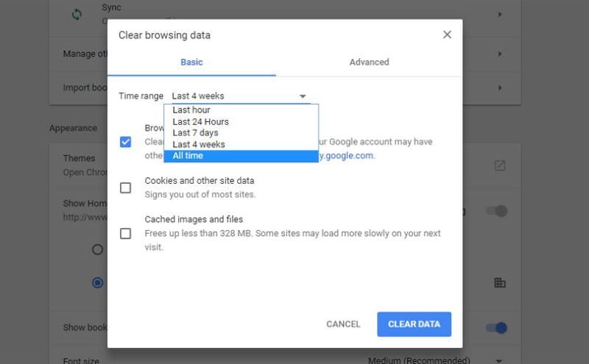Close the Clear browsing data dialog

click(447, 35)
